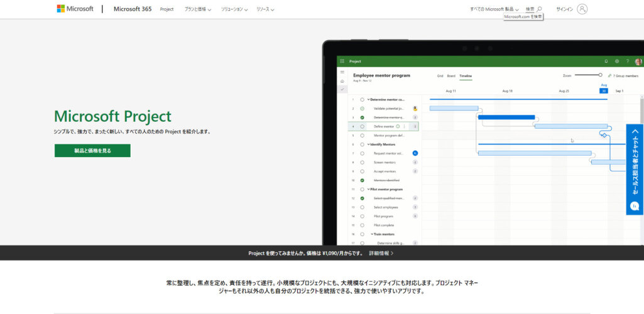The width and height of the screenshot is (644, 314).
Task: Click the Gantt bar for Validate potential jo...
Action: [x=454, y=109]
